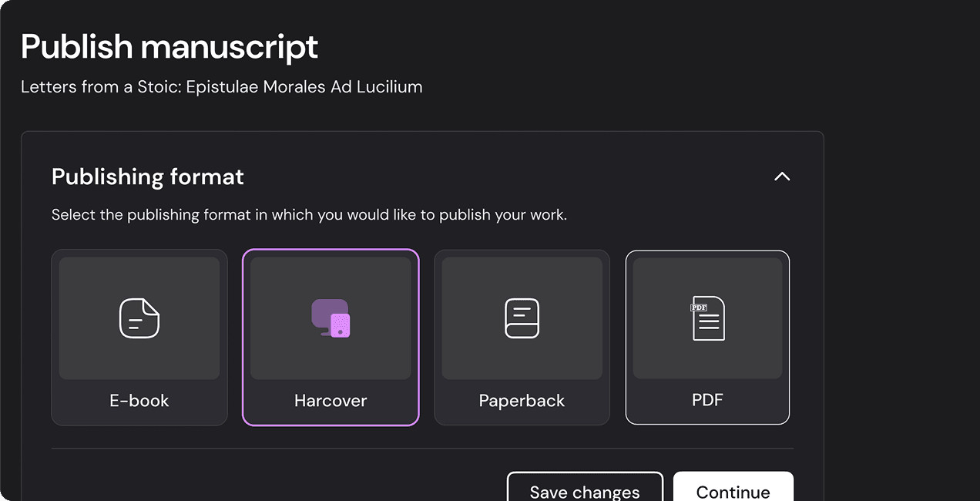Select the Harcover format label
The width and height of the screenshot is (980, 501).
pyautogui.click(x=331, y=401)
